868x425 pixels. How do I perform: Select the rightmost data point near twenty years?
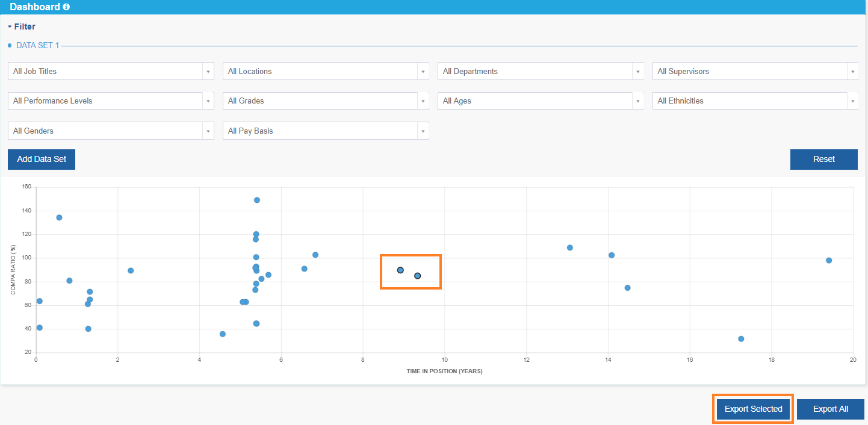coord(829,261)
